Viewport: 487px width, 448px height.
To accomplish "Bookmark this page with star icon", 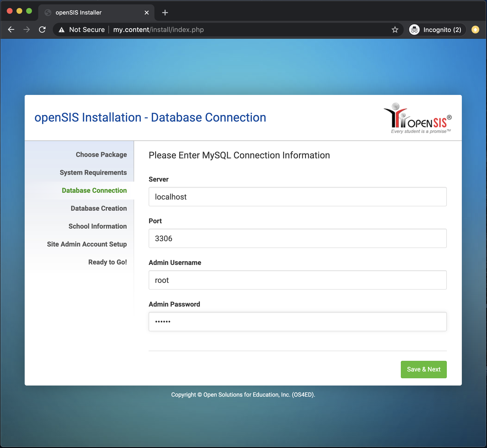I will tap(395, 30).
